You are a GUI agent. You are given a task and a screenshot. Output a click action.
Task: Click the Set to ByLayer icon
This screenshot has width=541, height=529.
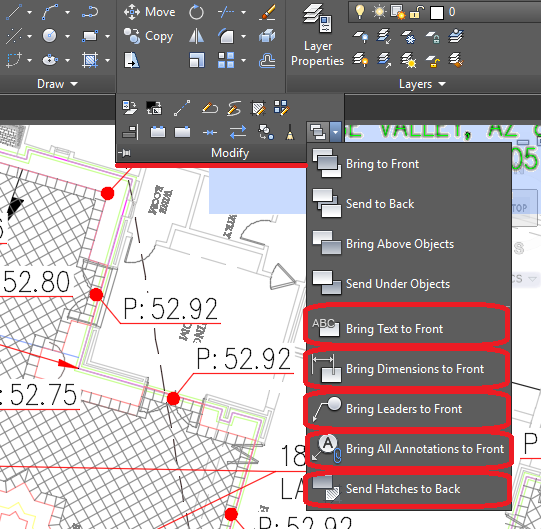pos(130,107)
